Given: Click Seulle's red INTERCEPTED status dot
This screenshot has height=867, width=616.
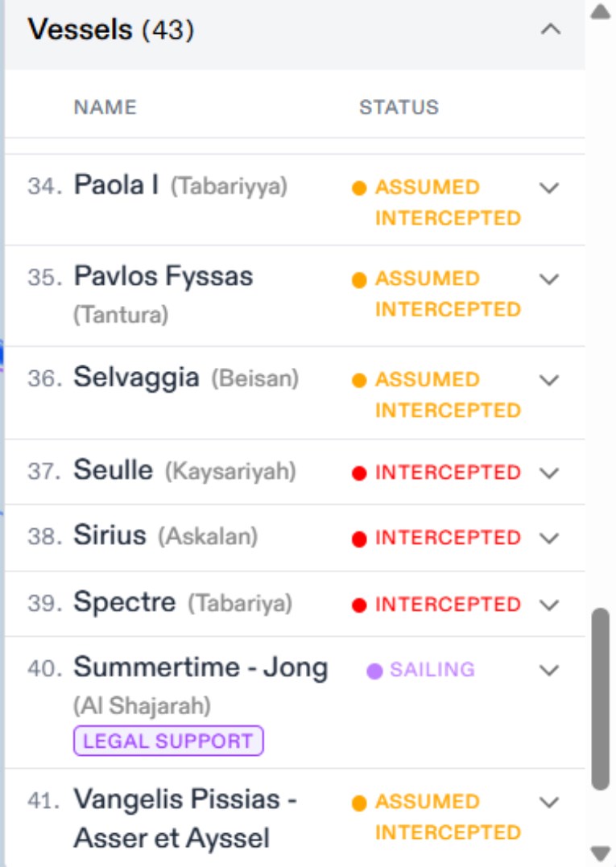Looking at the screenshot, I should 359,473.
